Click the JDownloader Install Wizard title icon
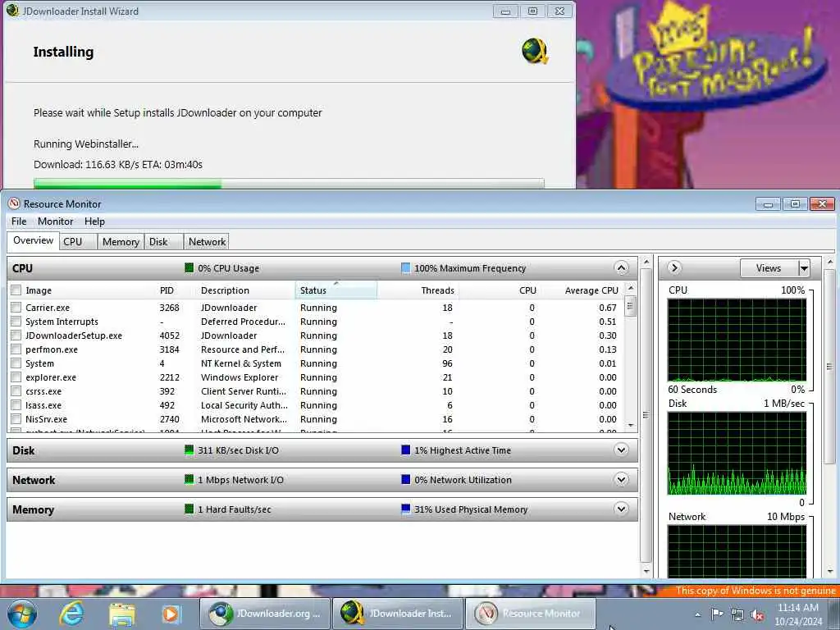 click(x=12, y=11)
